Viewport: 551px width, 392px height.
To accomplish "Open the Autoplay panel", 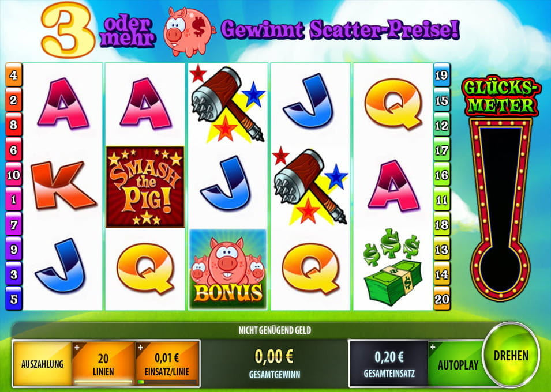I will (458, 364).
